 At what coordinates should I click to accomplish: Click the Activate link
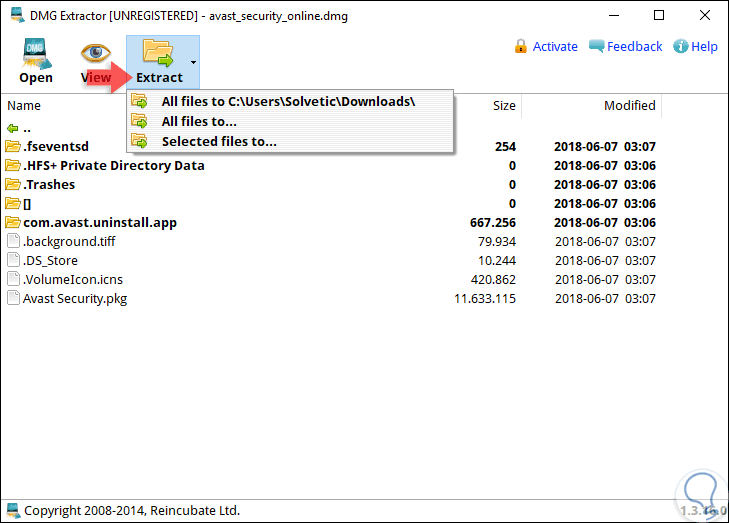coord(555,46)
